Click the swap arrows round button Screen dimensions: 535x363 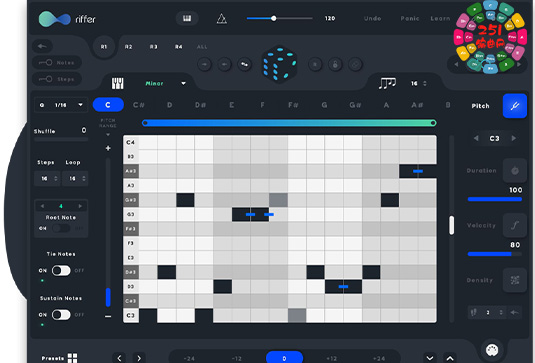coord(245,64)
